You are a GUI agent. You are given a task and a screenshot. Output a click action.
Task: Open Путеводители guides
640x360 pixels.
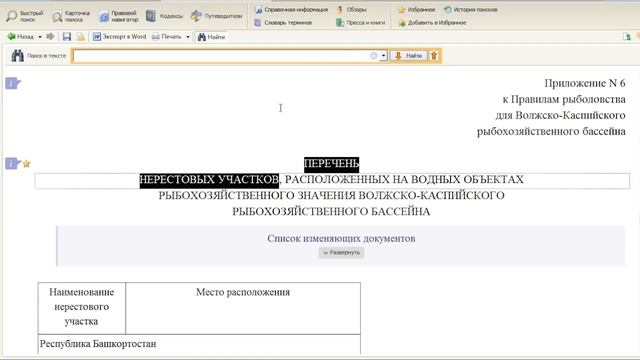click(x=216, y=16)
